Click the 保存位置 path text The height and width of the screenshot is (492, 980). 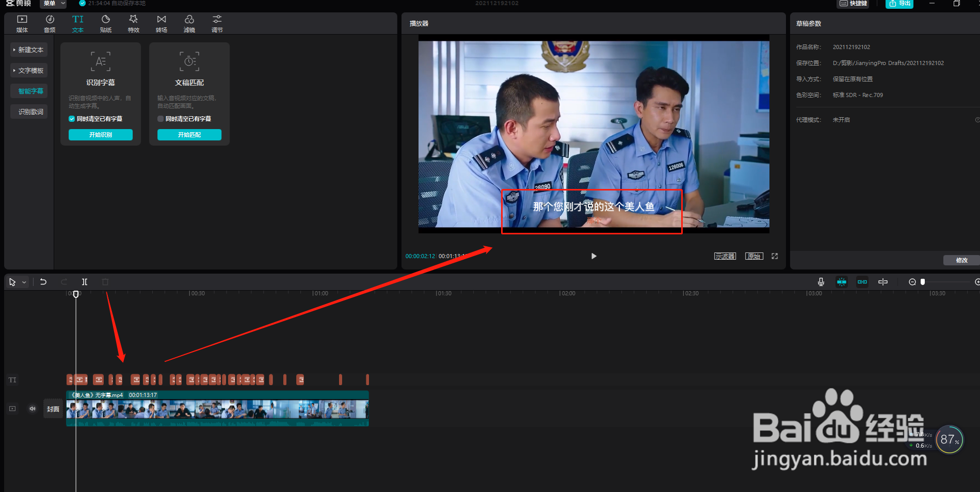coord(888,63)
